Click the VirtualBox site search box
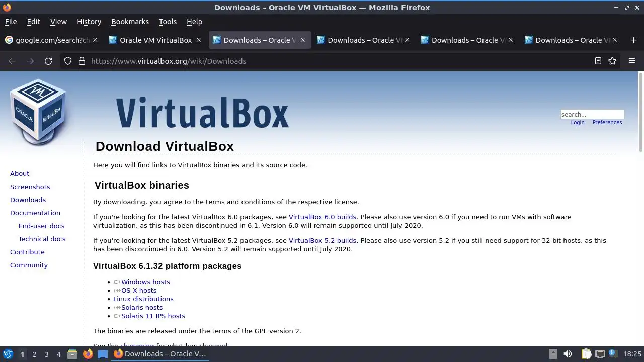 (592, 114)
